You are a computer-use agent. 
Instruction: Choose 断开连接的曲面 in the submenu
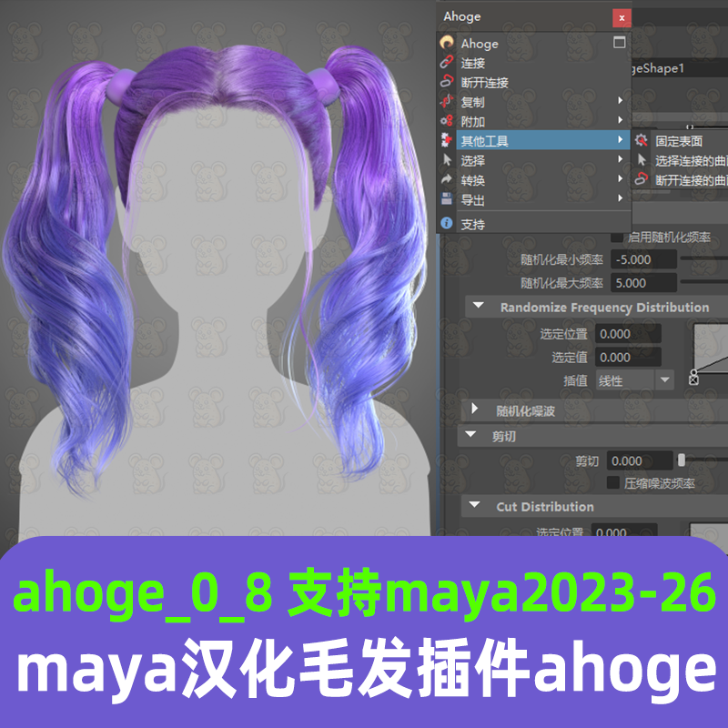coord(680,179)
